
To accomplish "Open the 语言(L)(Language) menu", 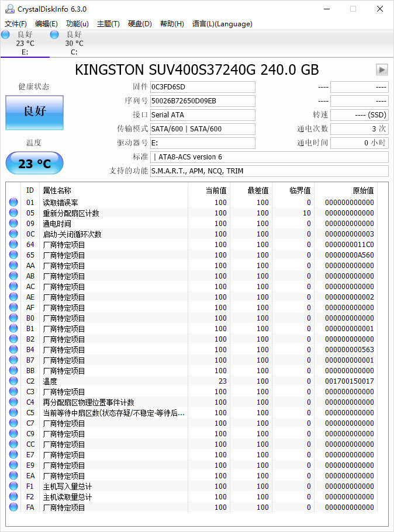I will point(222,24).
